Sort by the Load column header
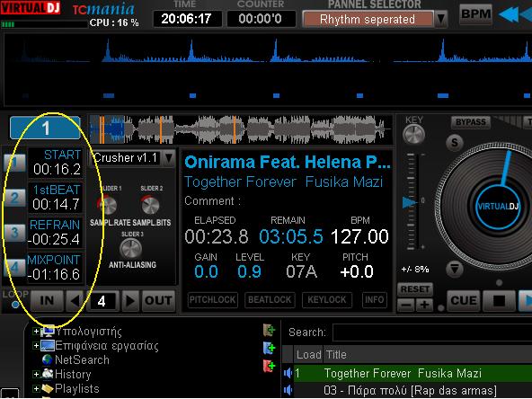This screenshot has height=399, width=532. [308, 355]
